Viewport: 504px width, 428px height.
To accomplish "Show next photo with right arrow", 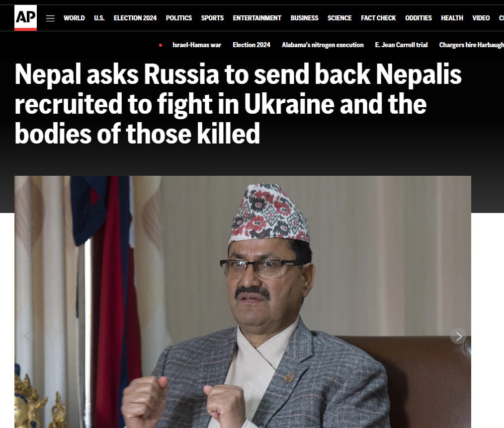I will click(458, 336).
